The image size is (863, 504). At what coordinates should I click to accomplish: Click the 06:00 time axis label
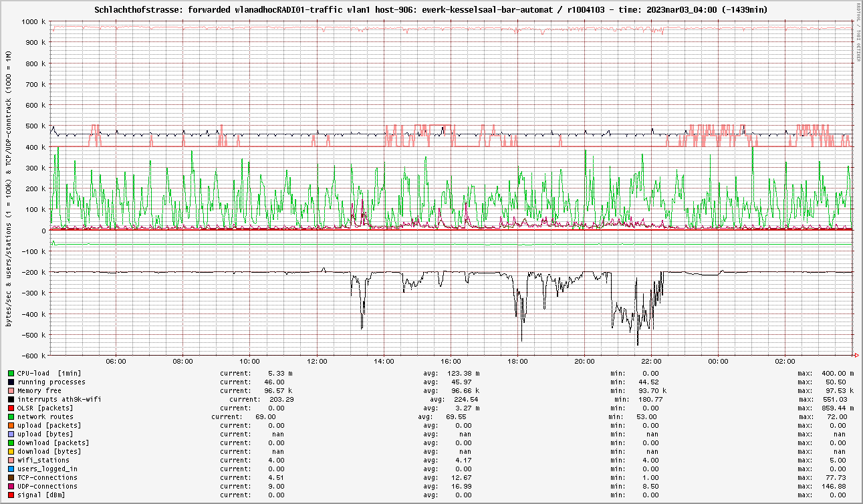tap(116, 362)
